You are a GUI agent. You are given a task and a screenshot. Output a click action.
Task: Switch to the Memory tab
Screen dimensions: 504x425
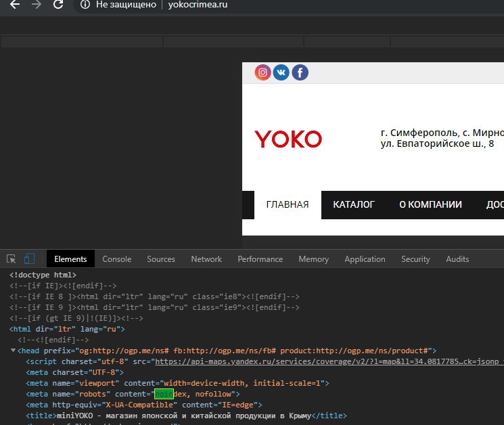[x=313, y=259]
